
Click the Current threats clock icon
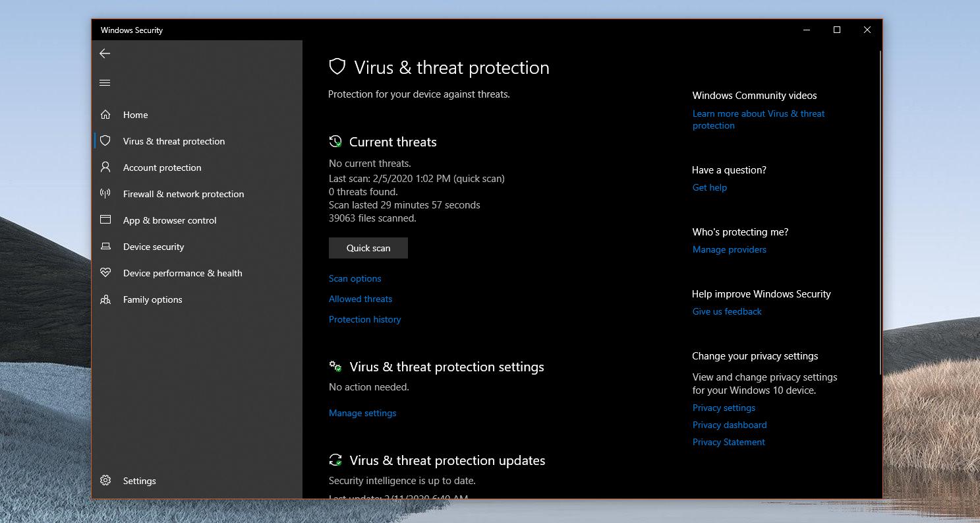click(x=335, y=141)
